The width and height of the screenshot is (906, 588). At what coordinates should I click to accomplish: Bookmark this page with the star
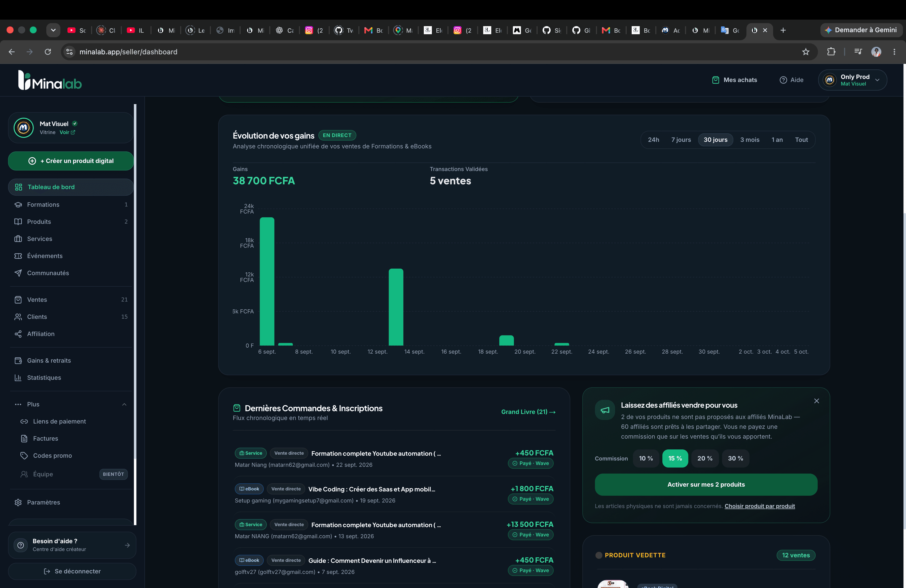click(x=806, y=52)
